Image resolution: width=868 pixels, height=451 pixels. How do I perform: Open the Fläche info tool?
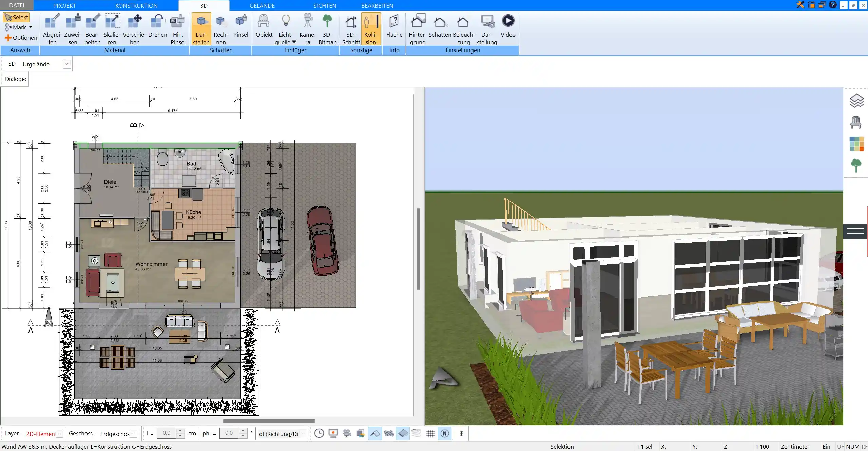394,26
